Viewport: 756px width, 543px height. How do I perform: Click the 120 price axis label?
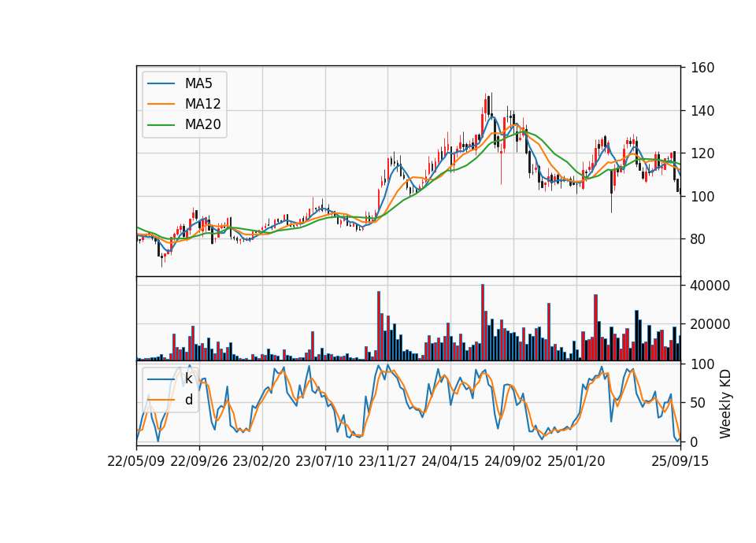point(702,153)
